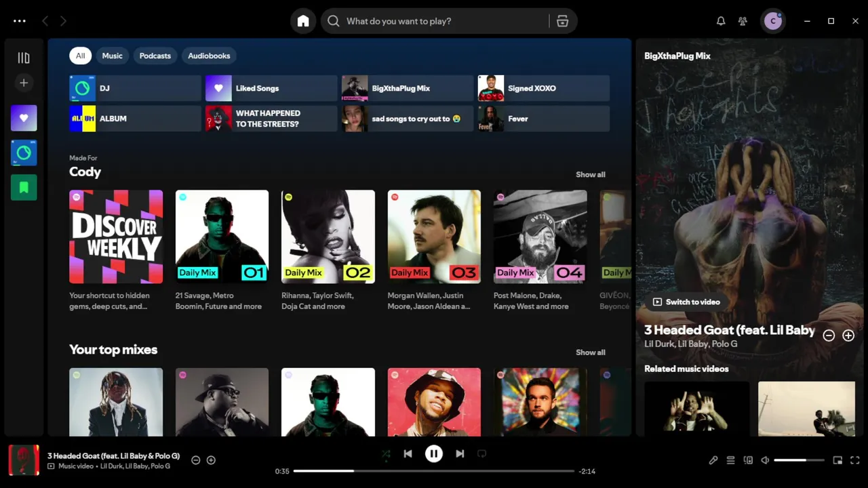Open the three-dot app menu
Viewport: 868px width, 488px height.
(x=20, y=21)
